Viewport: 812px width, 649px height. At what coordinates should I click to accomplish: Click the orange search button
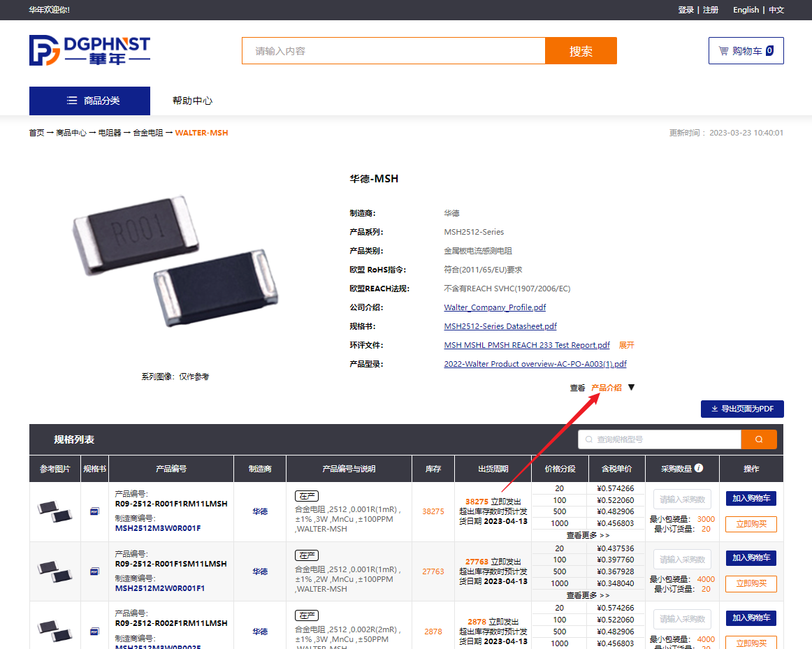coord(581,51)
